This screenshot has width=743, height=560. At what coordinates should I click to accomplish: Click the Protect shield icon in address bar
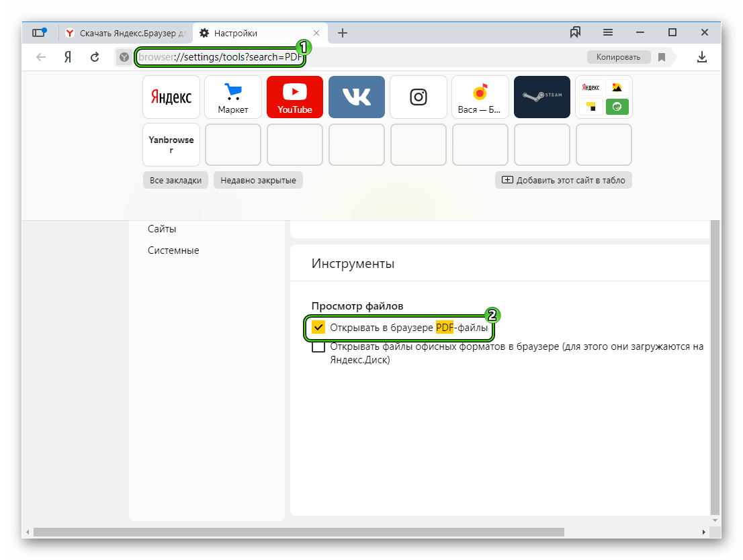(124, 57)
